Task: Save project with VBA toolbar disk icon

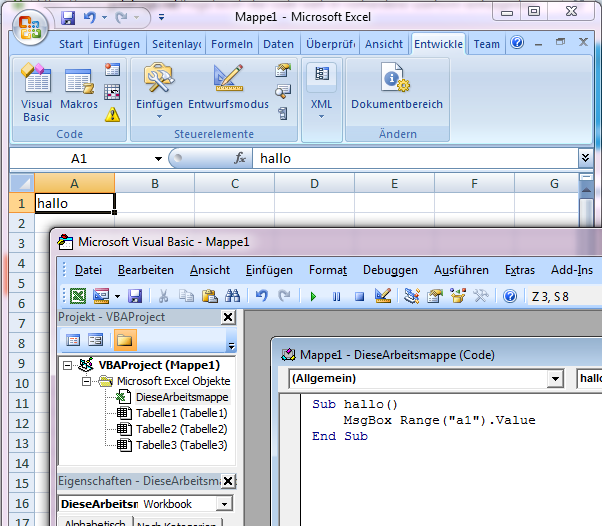Action: pos(135,296)
